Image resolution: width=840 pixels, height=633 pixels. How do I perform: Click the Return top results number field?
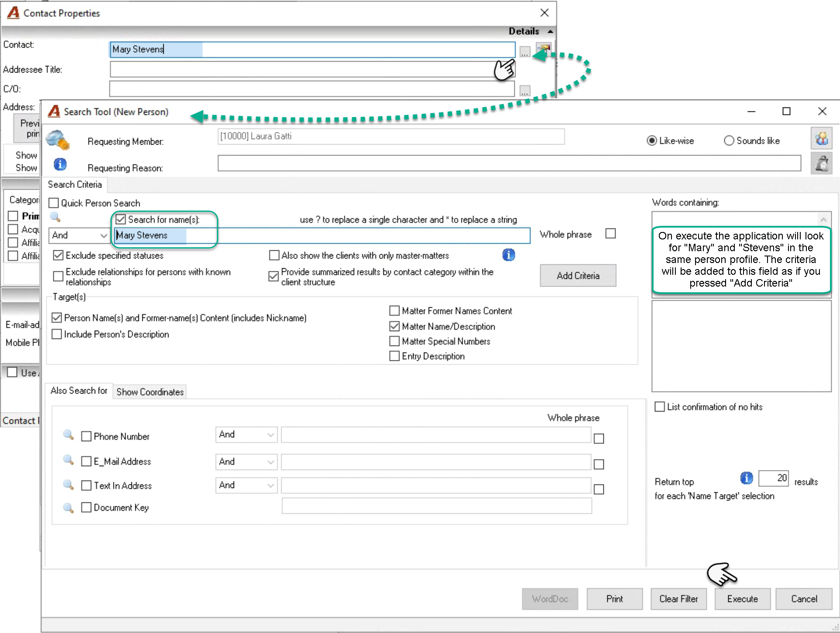tap(773, 478)
